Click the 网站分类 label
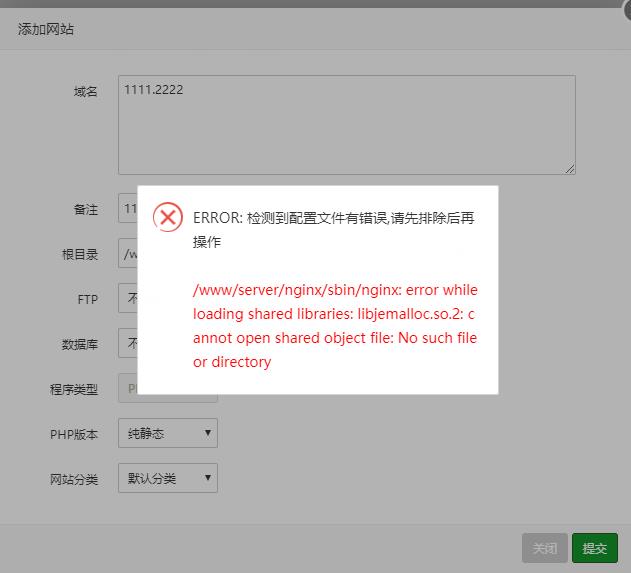The width and height of the screenshot is (631, 573). coord(74,479)
